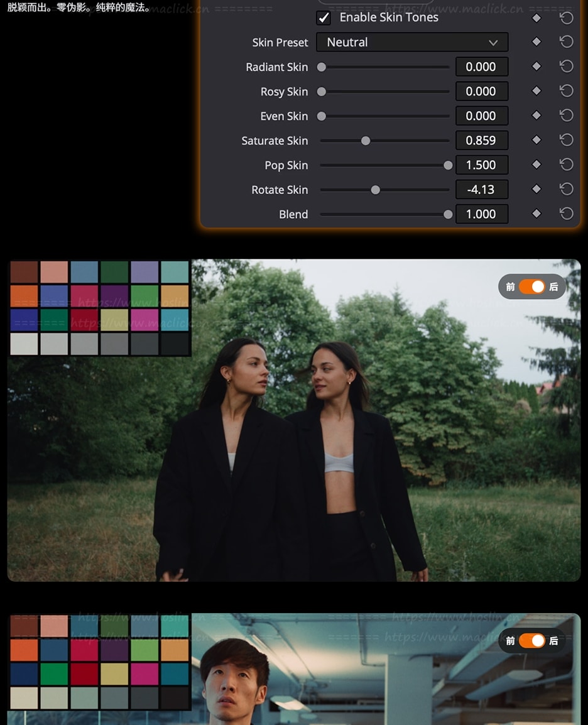Toggle before/after switch on two women photo
This screenshot has height=725, width=588.
pos(532,286)
